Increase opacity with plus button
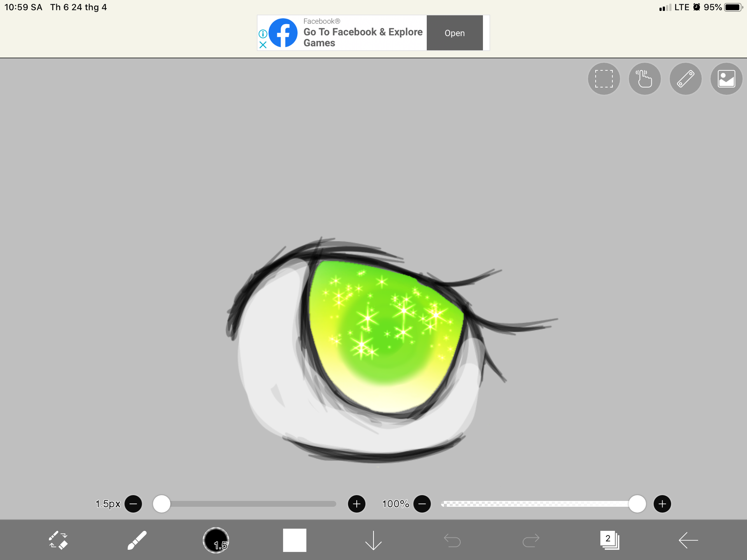Screen dimensions: 747x560 coord(662,504)
